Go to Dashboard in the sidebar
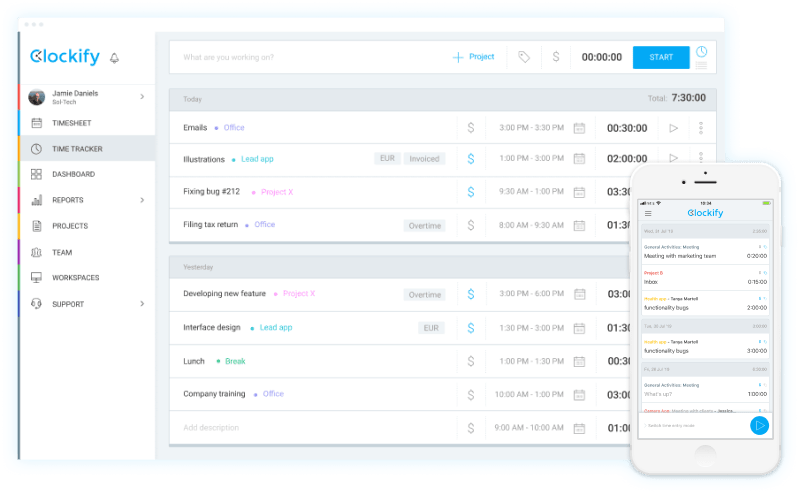 [73, 174]
